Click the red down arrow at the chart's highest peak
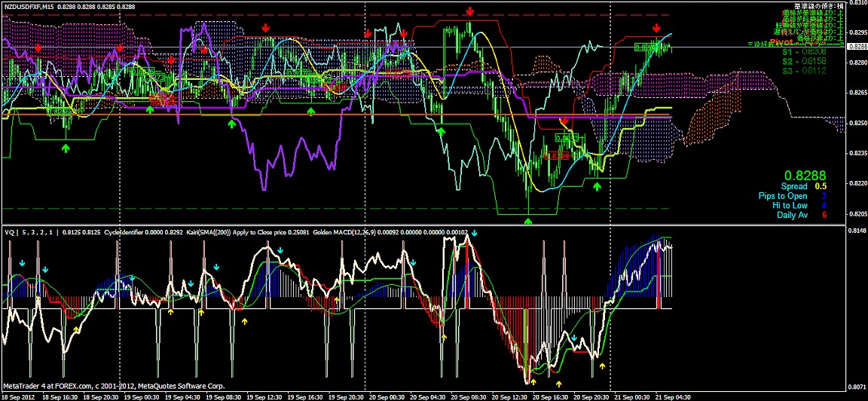 [469, 11]
